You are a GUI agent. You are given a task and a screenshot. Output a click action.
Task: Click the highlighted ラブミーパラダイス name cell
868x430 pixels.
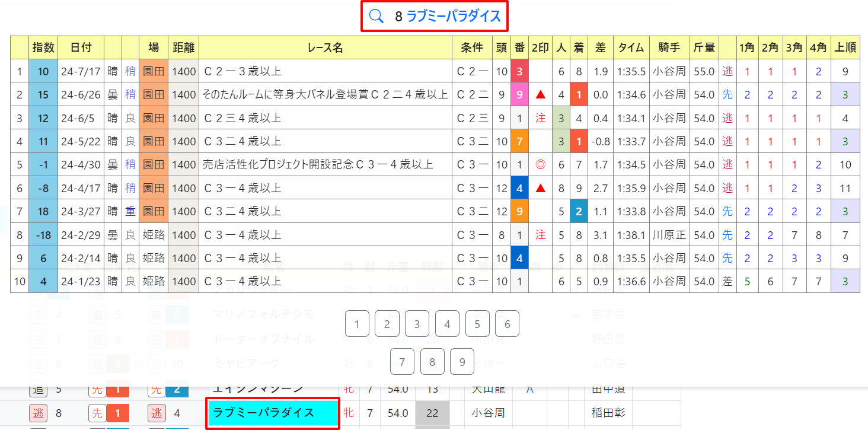[273, 413]
